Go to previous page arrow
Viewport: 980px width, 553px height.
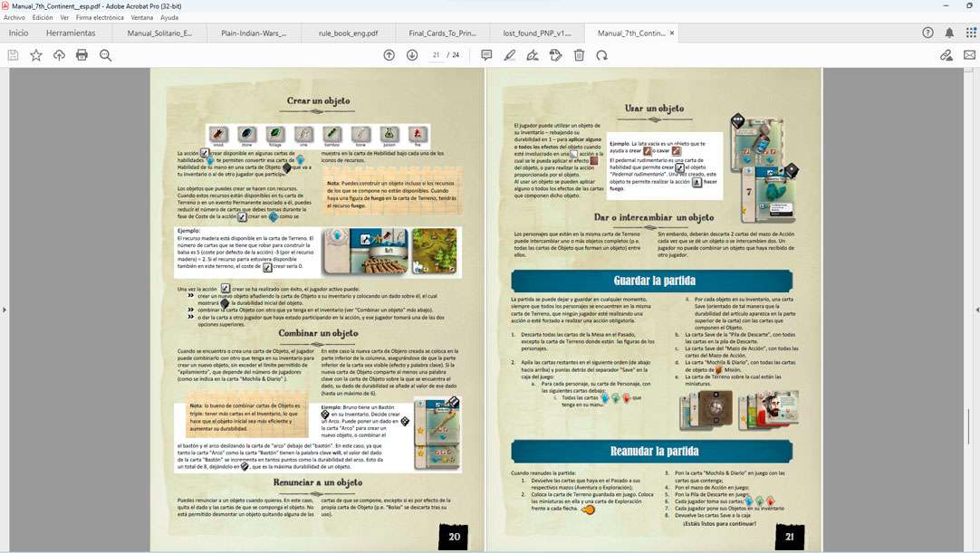tap(389, 55)
